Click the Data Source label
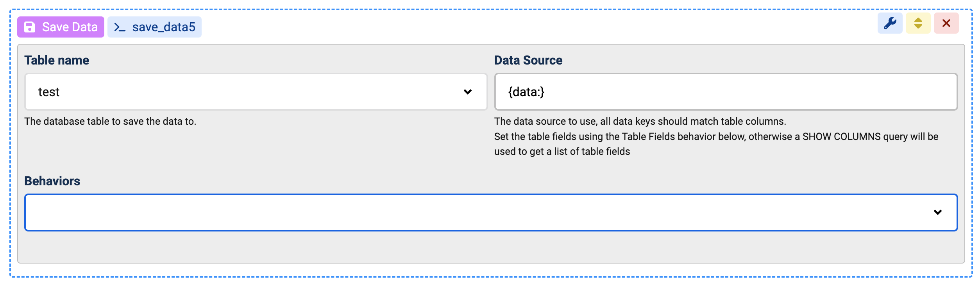 point(528,60)
